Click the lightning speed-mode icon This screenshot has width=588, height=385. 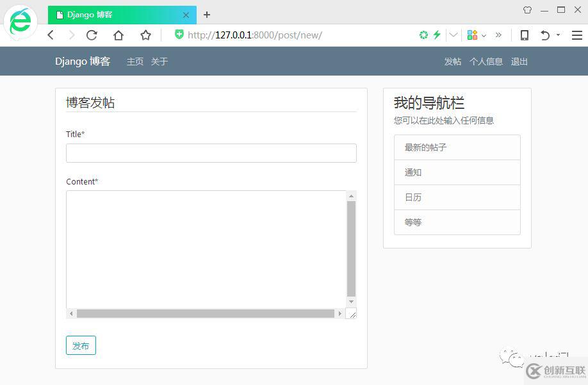pos(436,35)
